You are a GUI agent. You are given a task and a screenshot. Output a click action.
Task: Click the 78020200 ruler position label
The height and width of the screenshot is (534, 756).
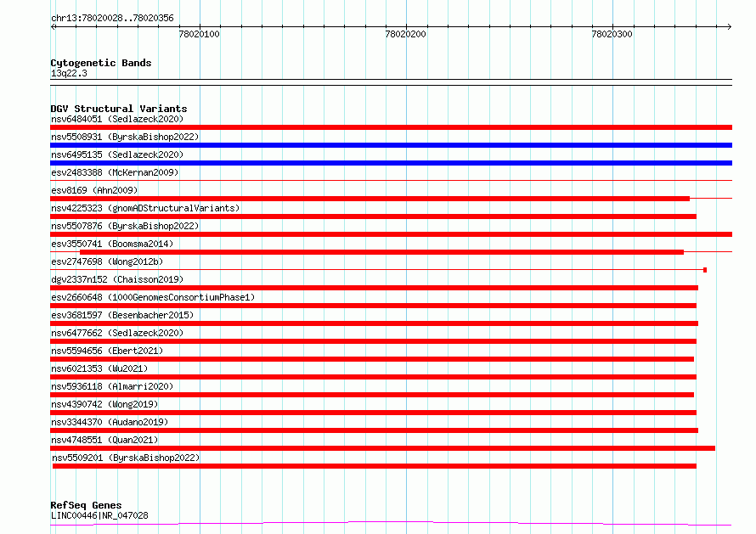(405, 34)
